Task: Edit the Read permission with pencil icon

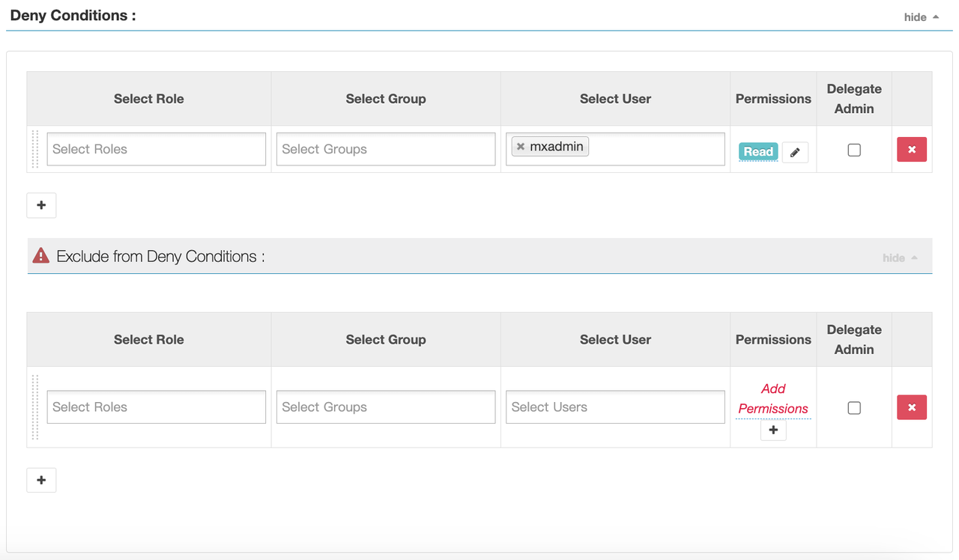Action: (x=795, y=152)
